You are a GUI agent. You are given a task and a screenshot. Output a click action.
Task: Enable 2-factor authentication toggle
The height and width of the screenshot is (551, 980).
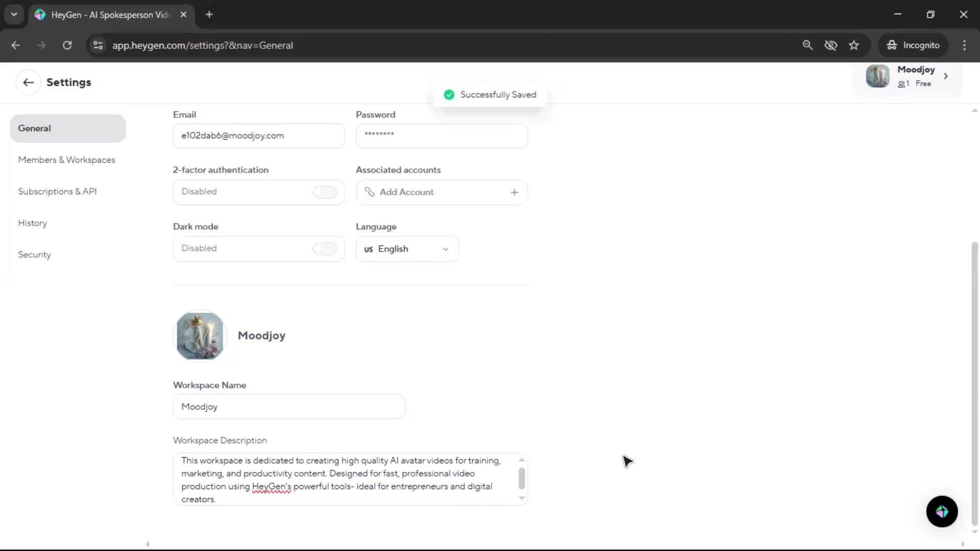tap(325, 192)
